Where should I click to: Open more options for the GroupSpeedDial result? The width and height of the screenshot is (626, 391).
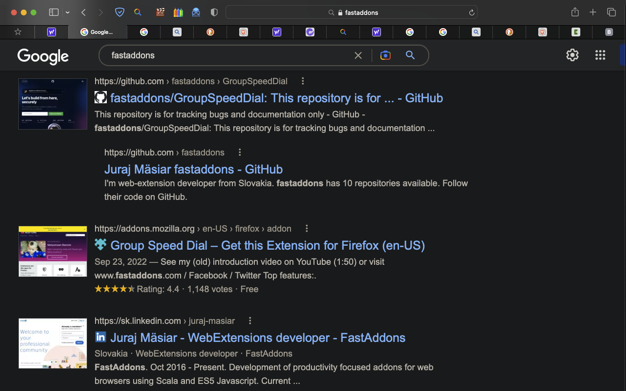[303, 81]
